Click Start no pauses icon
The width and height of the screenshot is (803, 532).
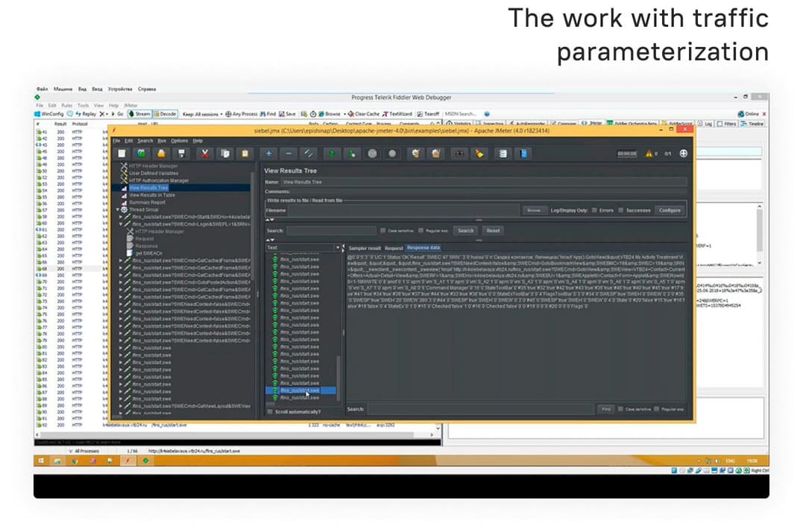pyautogui.click(x=352, y=153)
